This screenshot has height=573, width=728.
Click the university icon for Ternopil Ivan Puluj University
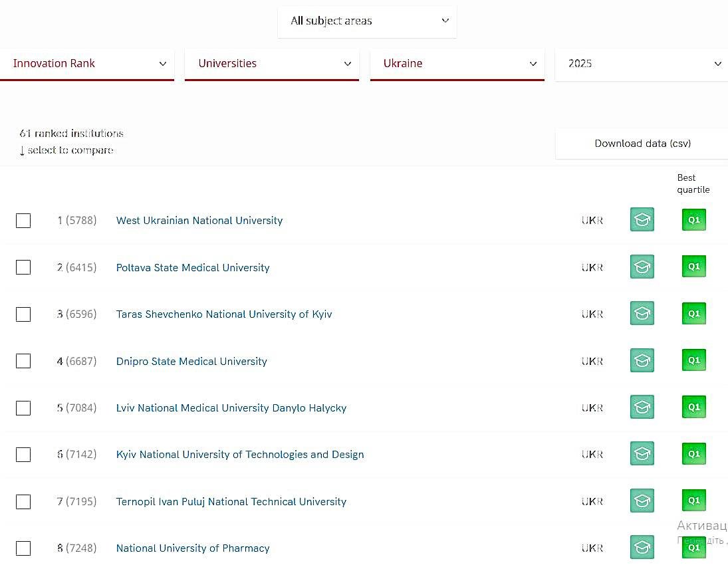(642, 501)
